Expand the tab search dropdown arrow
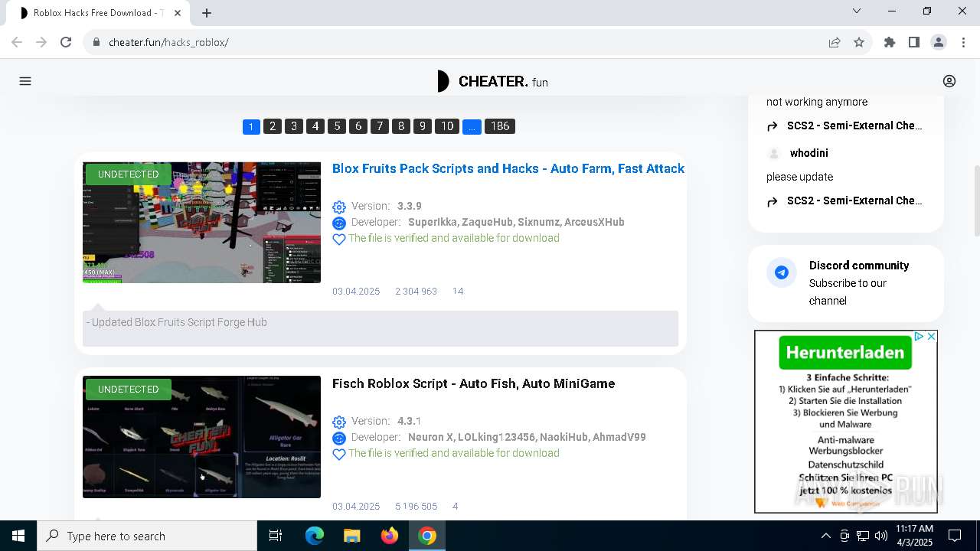The width and height of the screenshot is (980, 551). click(x=857, y=11)
